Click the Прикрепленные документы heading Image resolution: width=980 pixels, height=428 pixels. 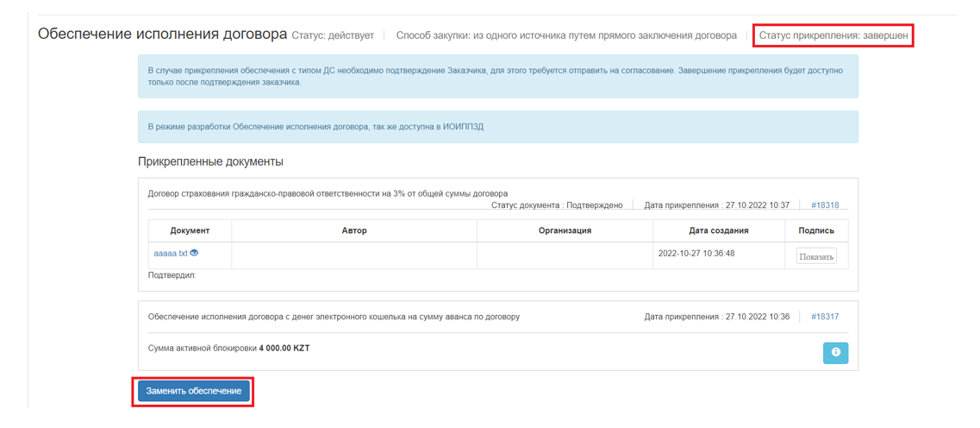[210, 161]
